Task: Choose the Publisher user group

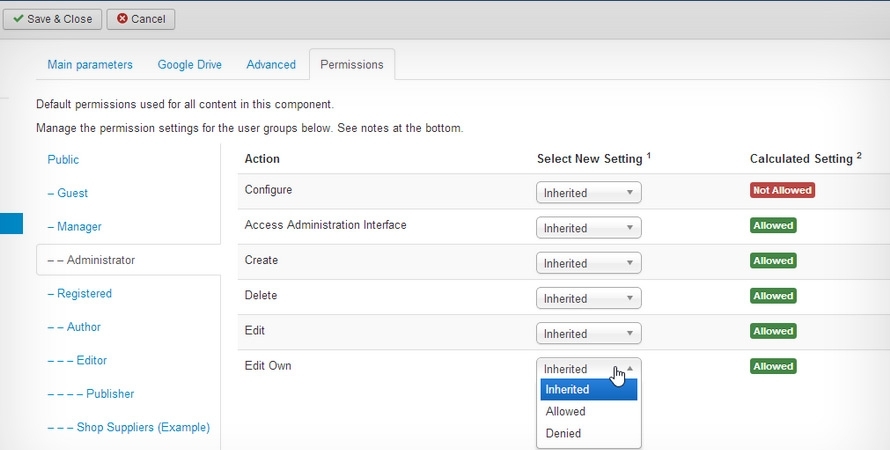Action: 91,394
